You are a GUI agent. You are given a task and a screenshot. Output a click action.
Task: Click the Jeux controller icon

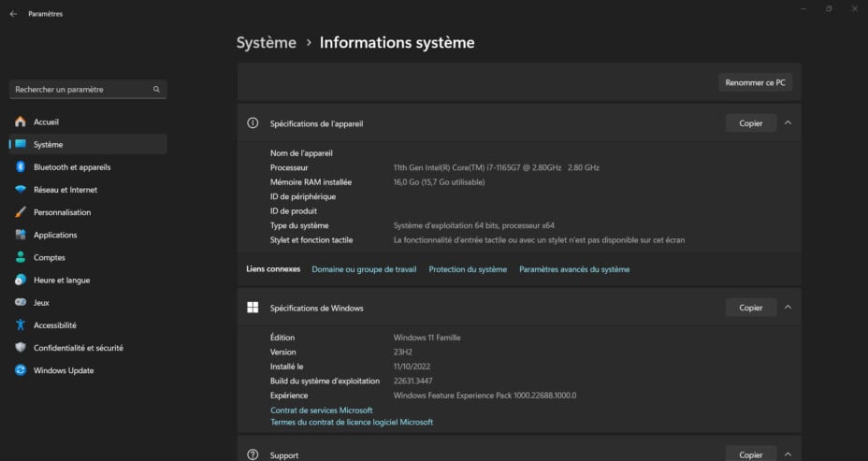point(21,302)
